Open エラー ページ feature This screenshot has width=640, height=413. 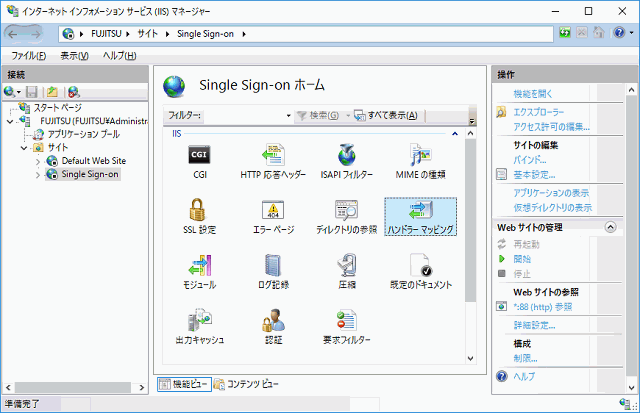(x=273, y=217)
